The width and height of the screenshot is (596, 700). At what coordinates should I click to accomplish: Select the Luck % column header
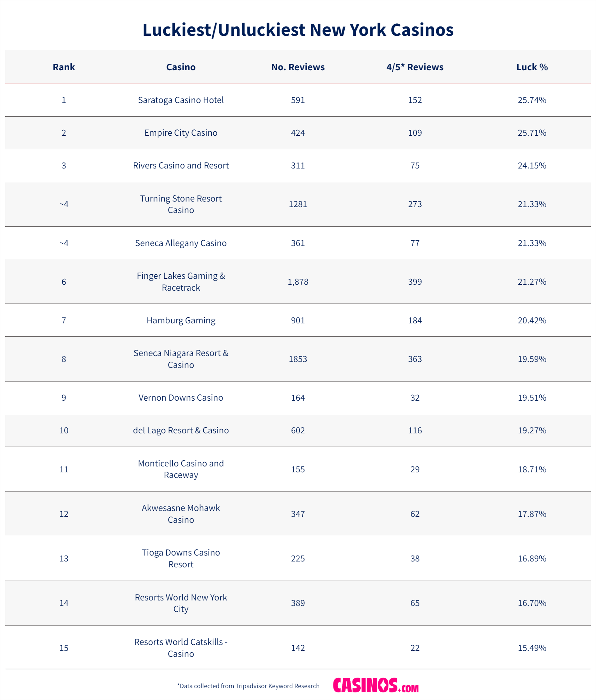tap(532, 67)
